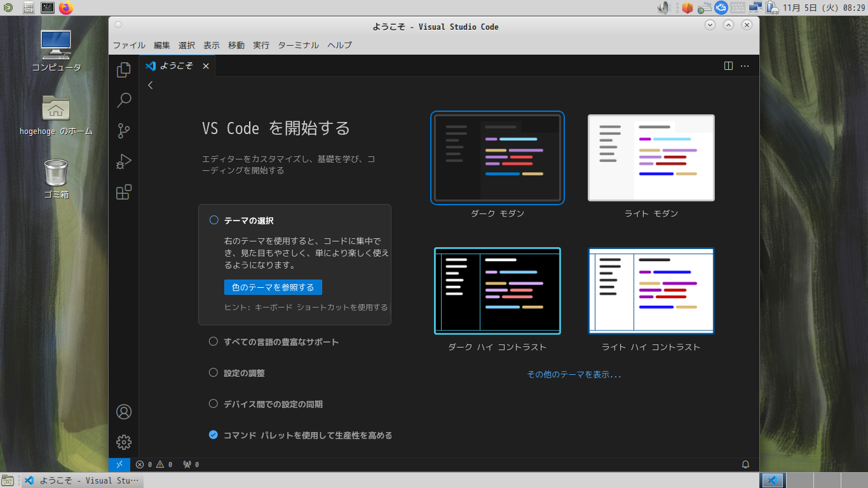The width and height of the screenshot is (868, 488).
Task: Open the remote window status bar icon
Action: tap(119, 464)
